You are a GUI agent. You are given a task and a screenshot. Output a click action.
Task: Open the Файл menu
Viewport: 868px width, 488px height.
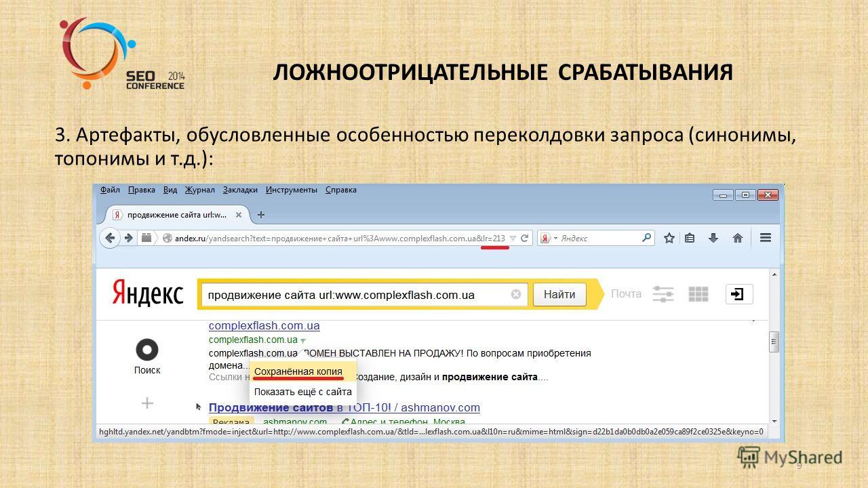pyautogui.click(x=110, y=190)
